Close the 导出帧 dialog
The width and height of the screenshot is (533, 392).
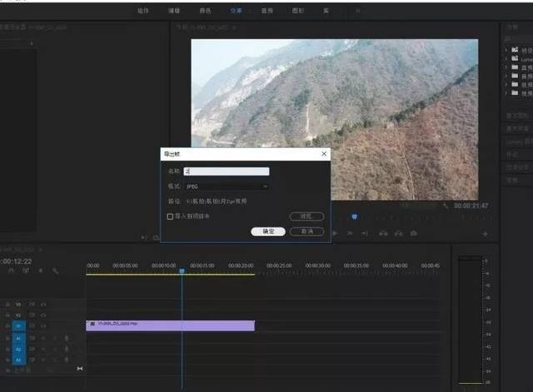pos(323,154)
